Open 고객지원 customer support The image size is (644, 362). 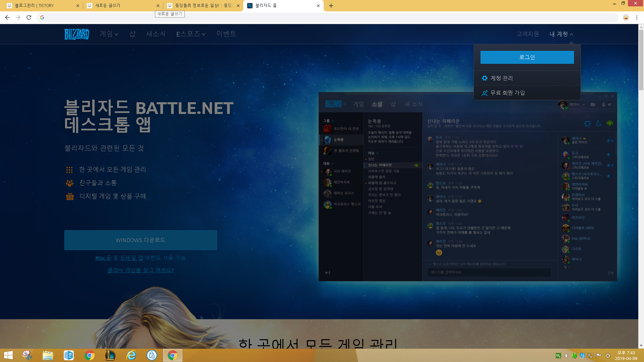point(528,34)
